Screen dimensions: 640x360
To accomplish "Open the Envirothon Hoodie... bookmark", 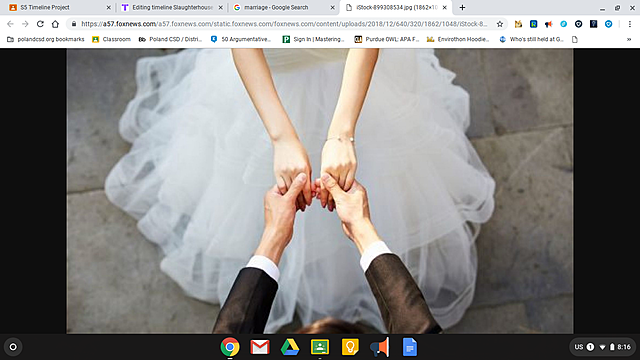I will coord(458,39).
